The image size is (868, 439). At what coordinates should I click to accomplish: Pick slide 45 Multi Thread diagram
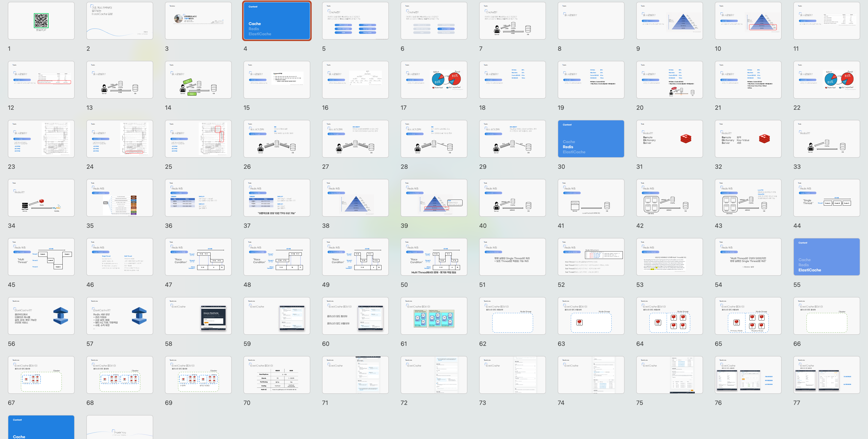[x=41, y=257]
